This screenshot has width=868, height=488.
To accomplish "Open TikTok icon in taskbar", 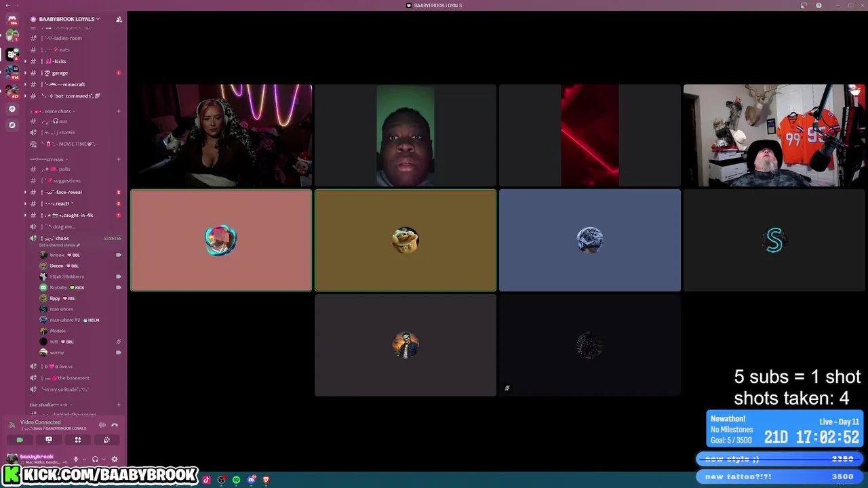I will [206, 480].
